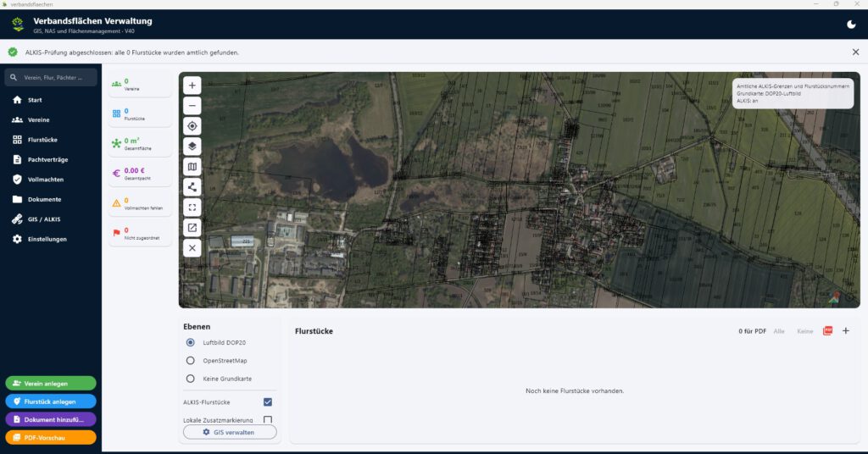Viewport: 868px width, 454px height.
Task: Center map on current location target icon
Action: tap(192, 126)
